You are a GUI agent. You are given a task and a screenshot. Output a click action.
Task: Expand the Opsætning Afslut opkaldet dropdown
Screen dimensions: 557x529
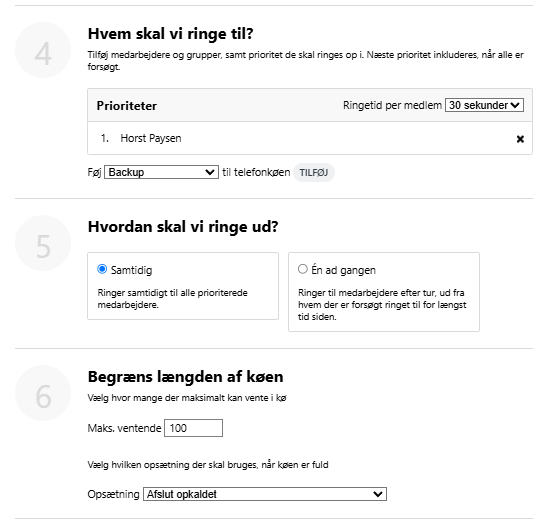click(265, 494)
